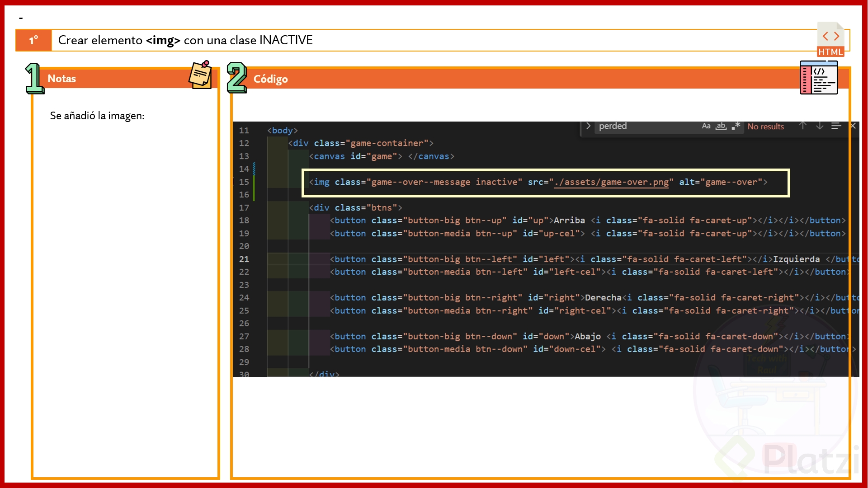Screen dimensions: 868x488
Task: Click the "./assets/game-over.png" src path
Action: [611, 182]
